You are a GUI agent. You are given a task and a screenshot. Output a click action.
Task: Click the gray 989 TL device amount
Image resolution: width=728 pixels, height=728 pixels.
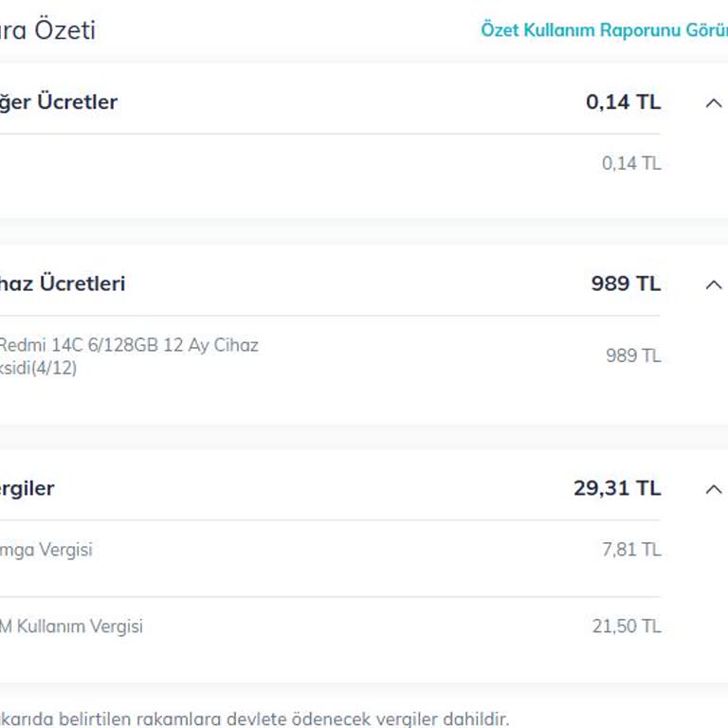click(x=633, y=355)
